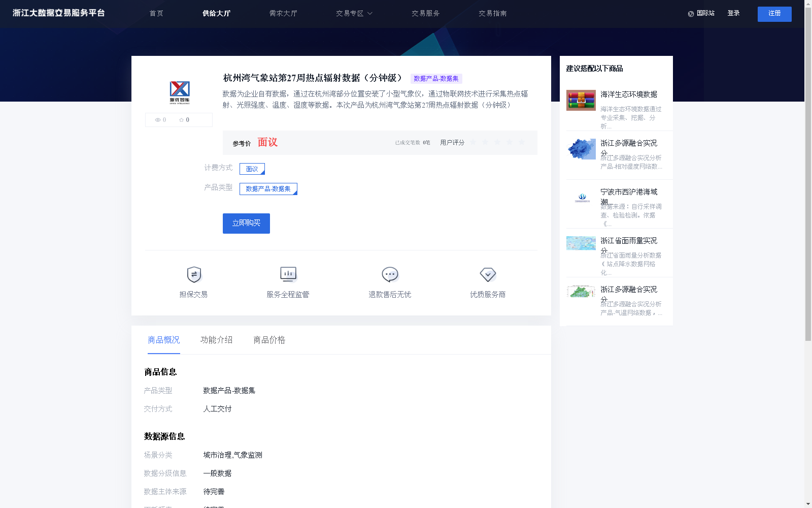Click product title 杭州湾气象站第27周热点辐射数据

pos(313,78)
